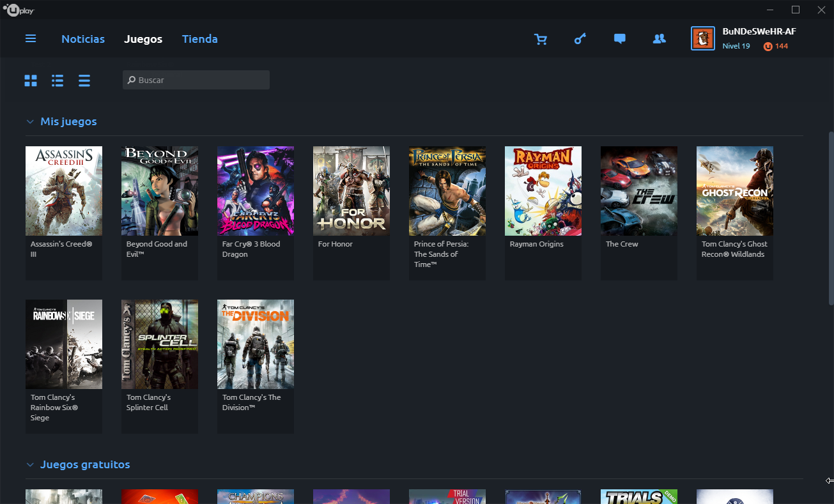Screen dimensions: 834x504
Task: Switch to grid view of games
Action: [30, 80]
